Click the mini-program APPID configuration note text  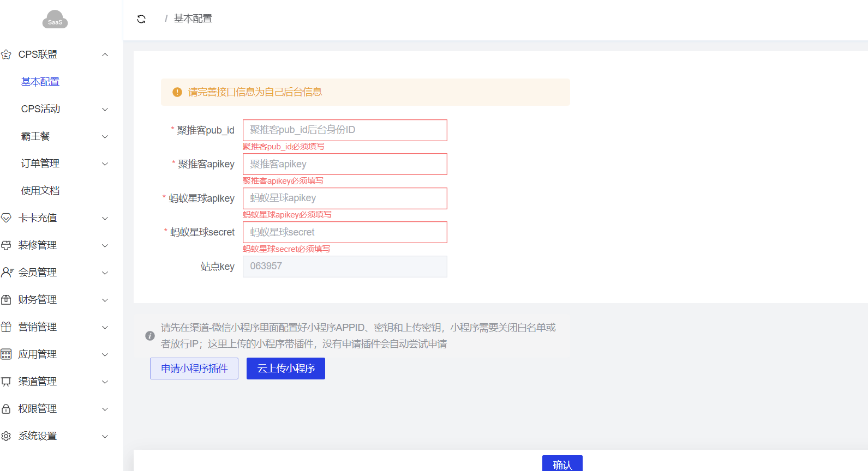(358, 336)
